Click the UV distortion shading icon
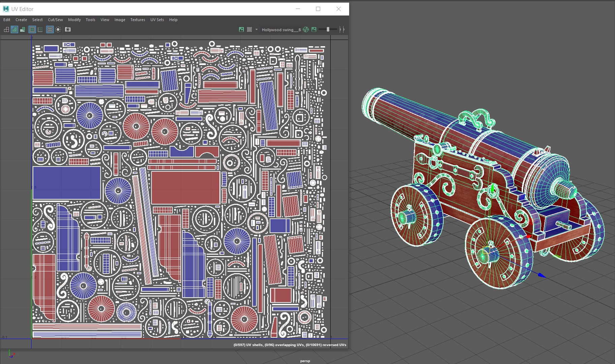615x364 pixels. (x=22, y=30)
